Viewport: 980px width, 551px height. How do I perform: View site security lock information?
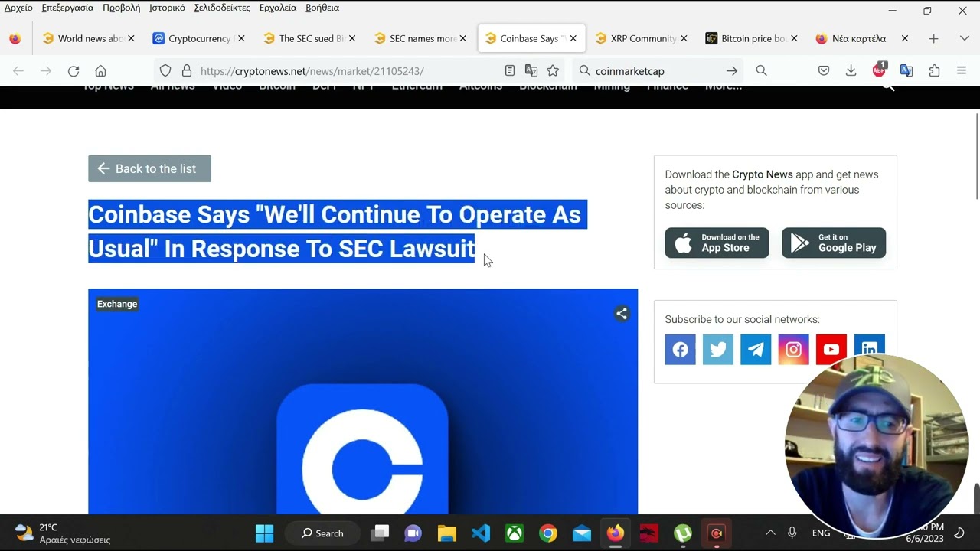[x=186, y=71]
